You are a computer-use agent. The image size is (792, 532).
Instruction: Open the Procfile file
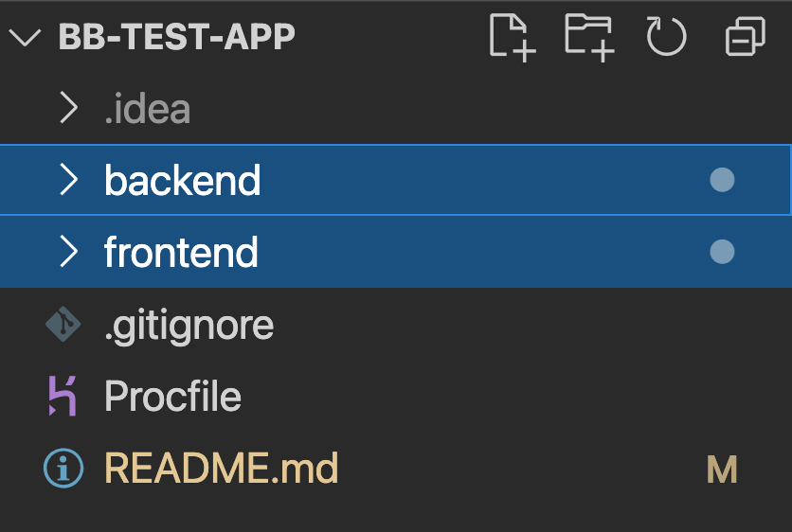click(172, 397)
